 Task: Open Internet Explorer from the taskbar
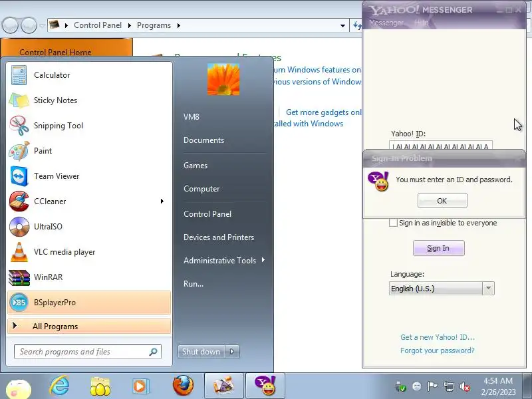59,386
